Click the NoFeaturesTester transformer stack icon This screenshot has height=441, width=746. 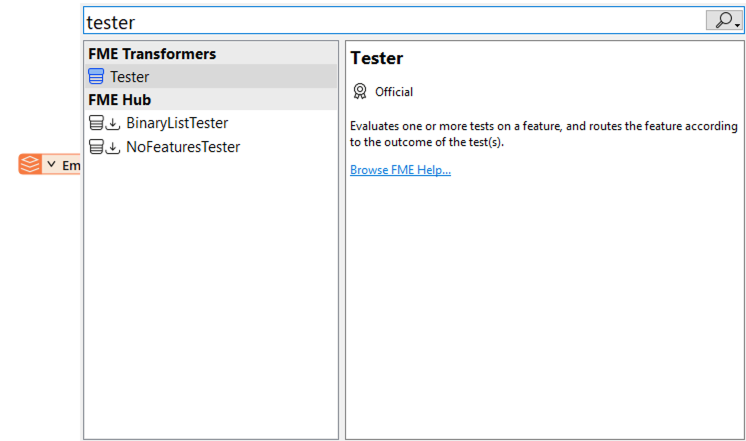pyautogui.click(x=96, y=147)
